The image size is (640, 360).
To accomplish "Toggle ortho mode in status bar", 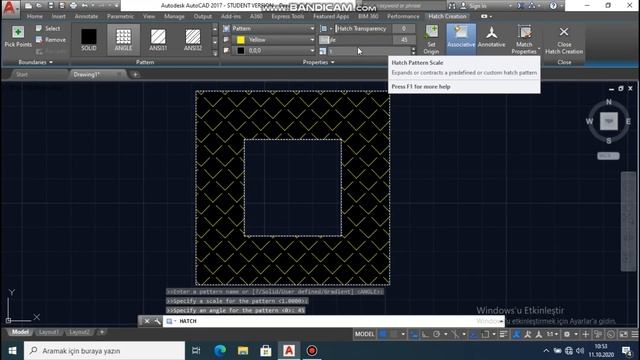I will click(x=425, y=334).
